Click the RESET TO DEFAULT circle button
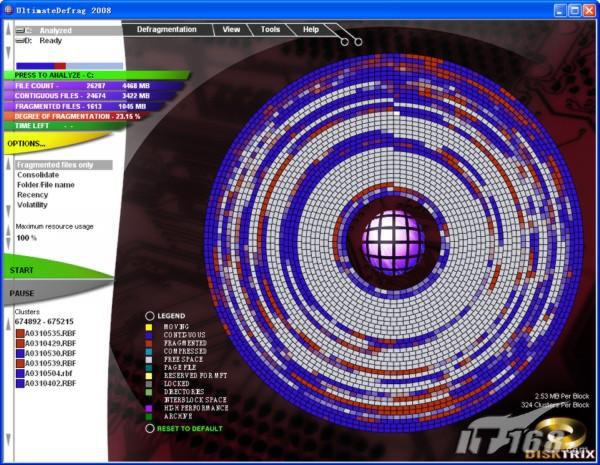The image size is (600, 465). (x=150, y=429)
